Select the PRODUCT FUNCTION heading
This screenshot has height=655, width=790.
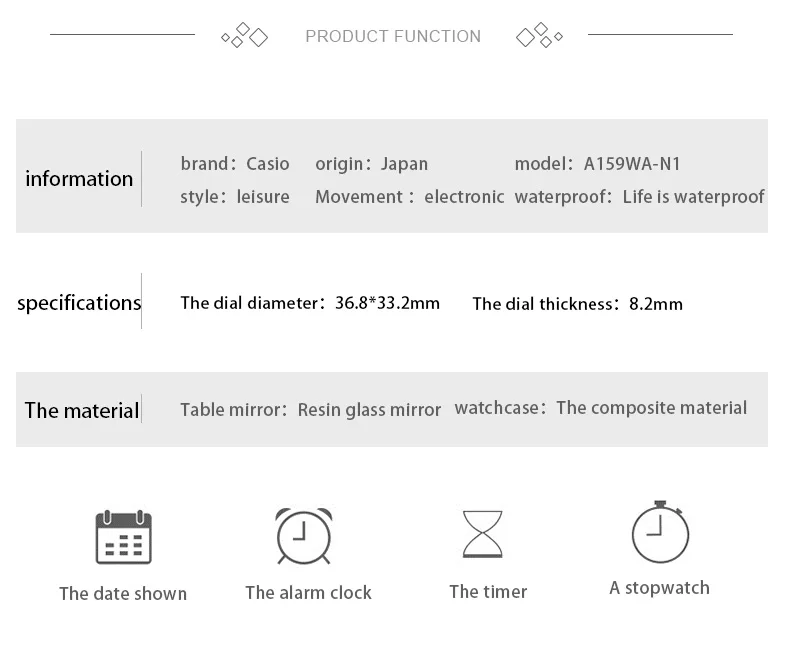(x=393, y=36)
